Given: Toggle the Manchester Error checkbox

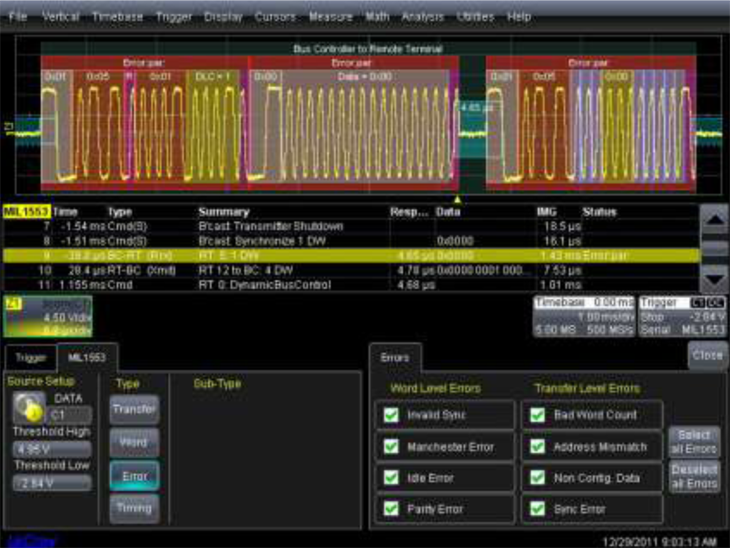Looking at the screenshot, I should click(x=390, y=446).
